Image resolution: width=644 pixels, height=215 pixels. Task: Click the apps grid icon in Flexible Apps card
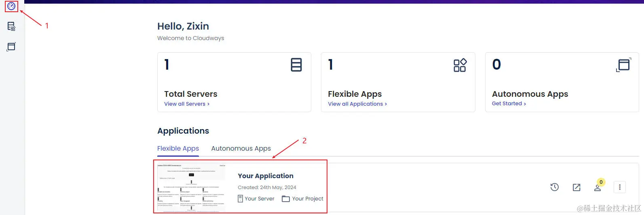(460, 65)
